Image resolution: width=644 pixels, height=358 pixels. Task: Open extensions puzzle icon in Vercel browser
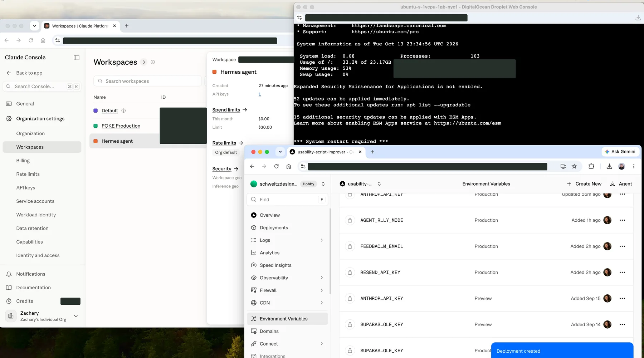click(x=591, y=166)
